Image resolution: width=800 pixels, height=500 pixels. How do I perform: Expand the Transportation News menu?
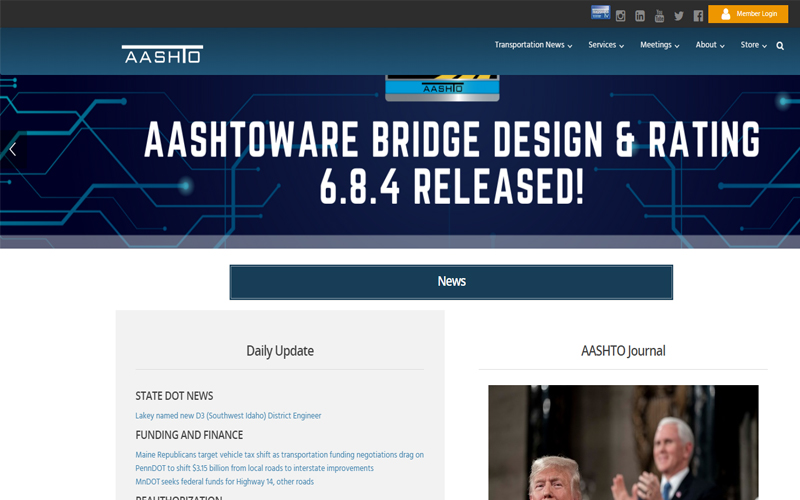click(533, 45)
